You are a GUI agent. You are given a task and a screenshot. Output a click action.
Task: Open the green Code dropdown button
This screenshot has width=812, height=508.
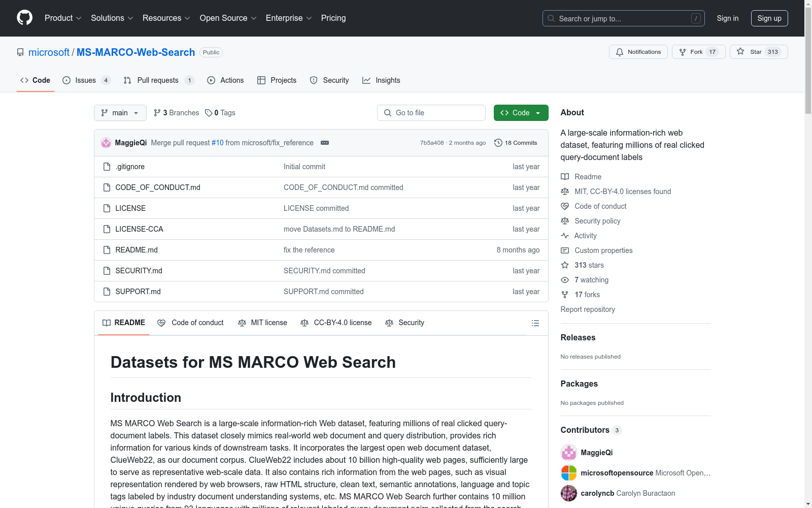tap(521, 113)
